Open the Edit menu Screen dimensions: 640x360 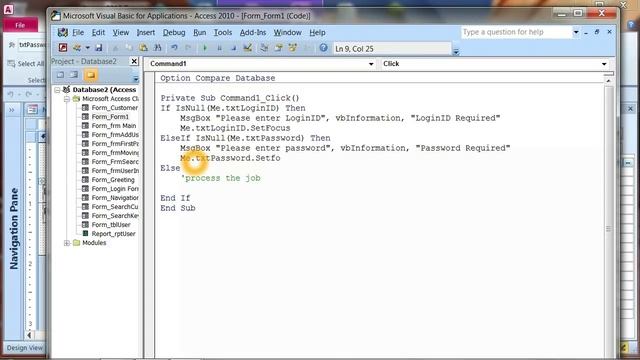[98, 32]
